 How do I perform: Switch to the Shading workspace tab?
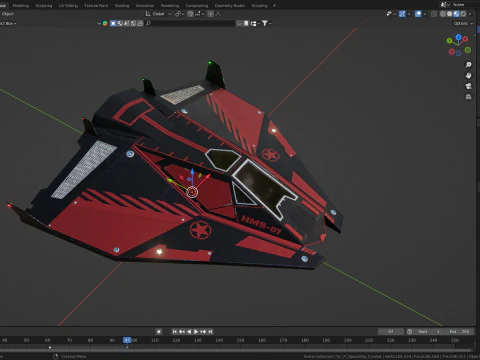tap(122, 5)
